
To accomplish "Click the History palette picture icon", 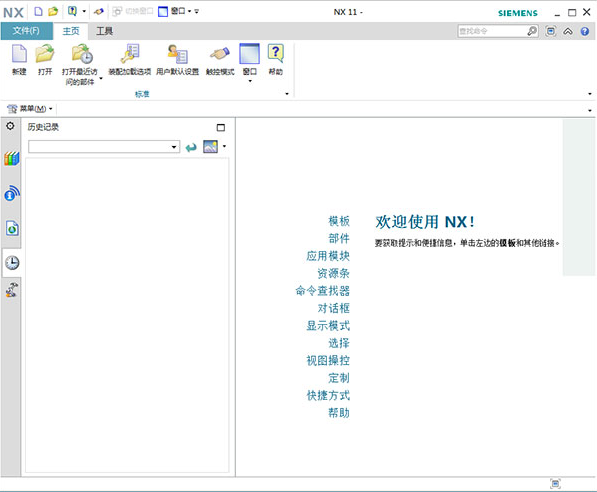I will (211, 147).
